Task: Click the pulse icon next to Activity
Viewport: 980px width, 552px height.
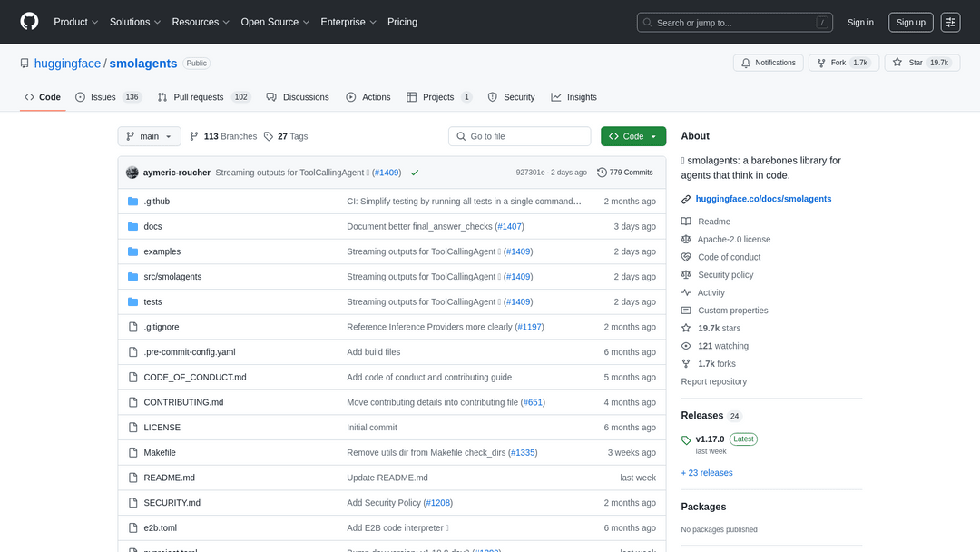Action: pos(686,292)
